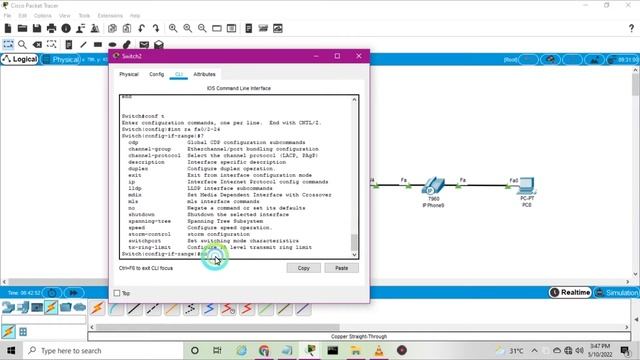Click the fast forward time button
640x360 pixels.
click(73, 293)
